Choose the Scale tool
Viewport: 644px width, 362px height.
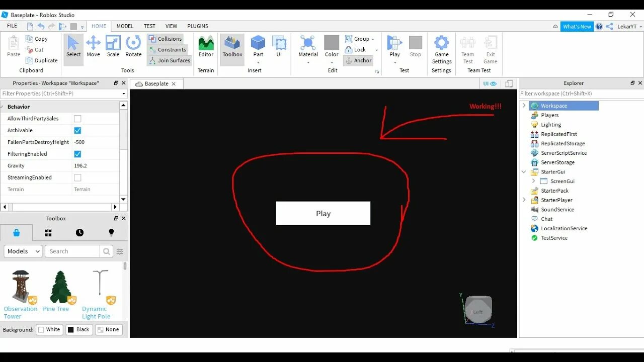113,47
